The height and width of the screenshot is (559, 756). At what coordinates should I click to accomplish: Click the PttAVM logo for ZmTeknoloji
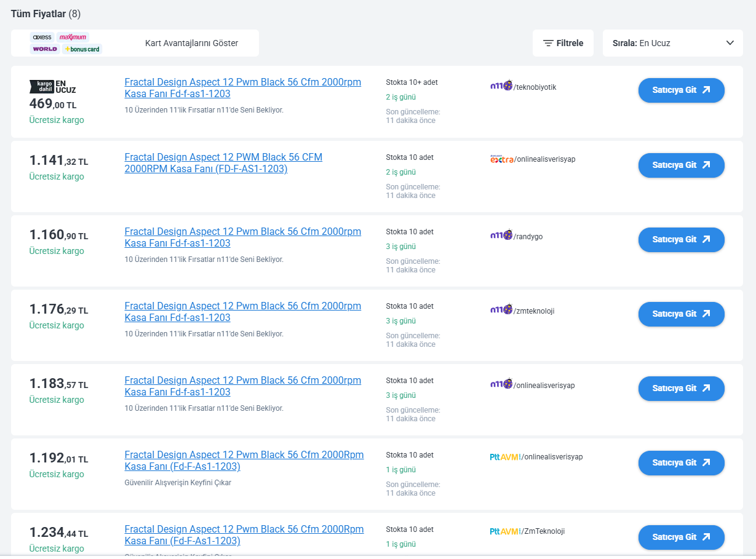point(504,531)
